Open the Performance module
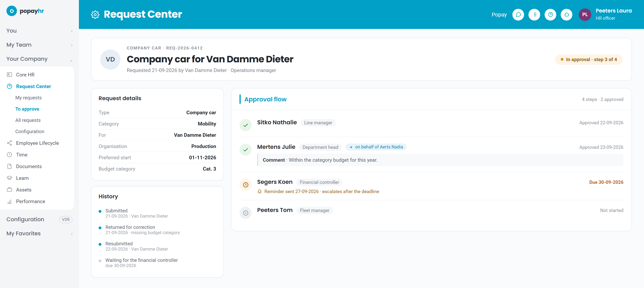Viewport: 644px width, 288px height. 37,201
